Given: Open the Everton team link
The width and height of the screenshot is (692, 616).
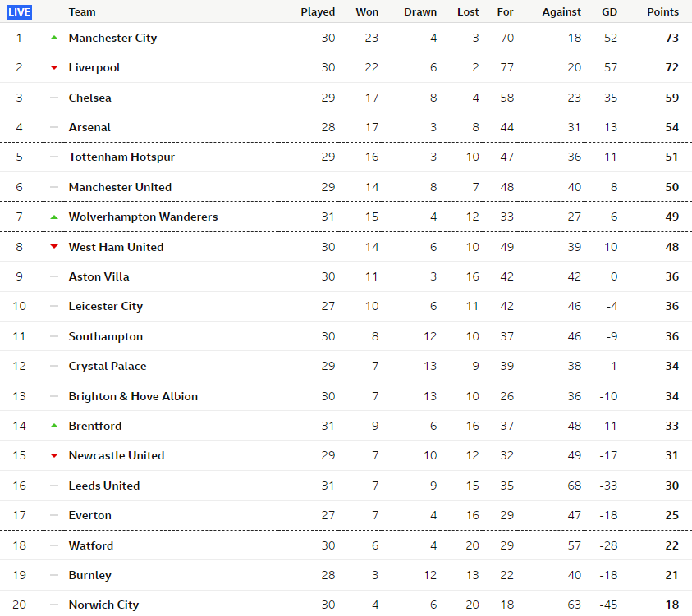Looking at the screenshot, I should 90,515.
